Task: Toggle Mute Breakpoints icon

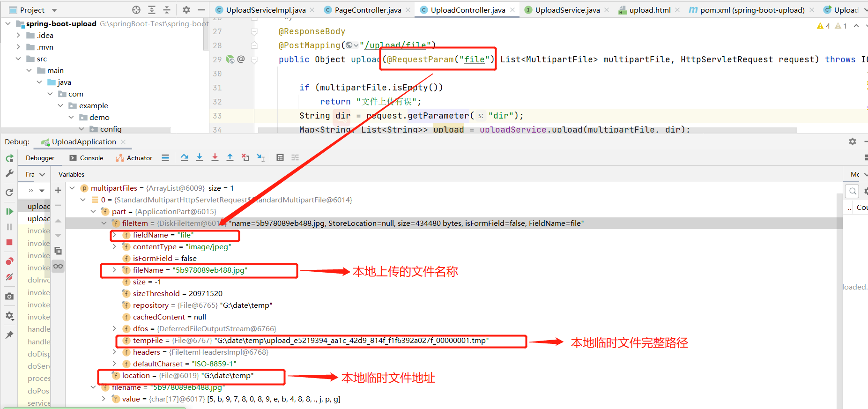Action: point(9,277)
